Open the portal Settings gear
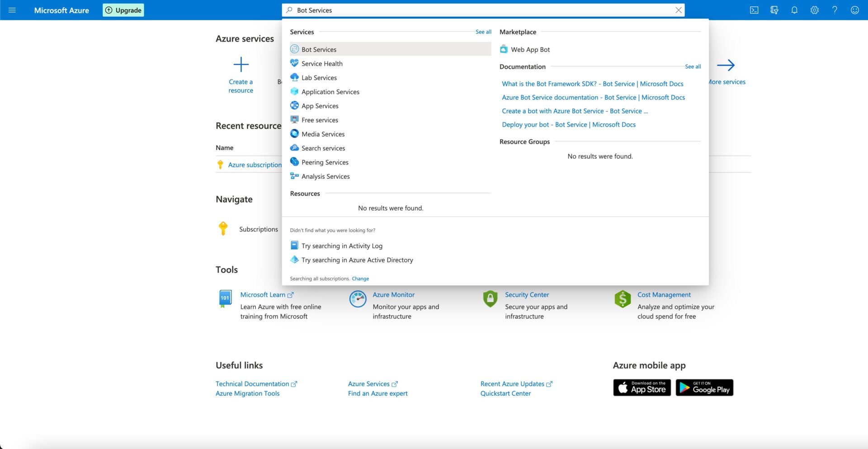The image size is (868, 449). (814, 9)
